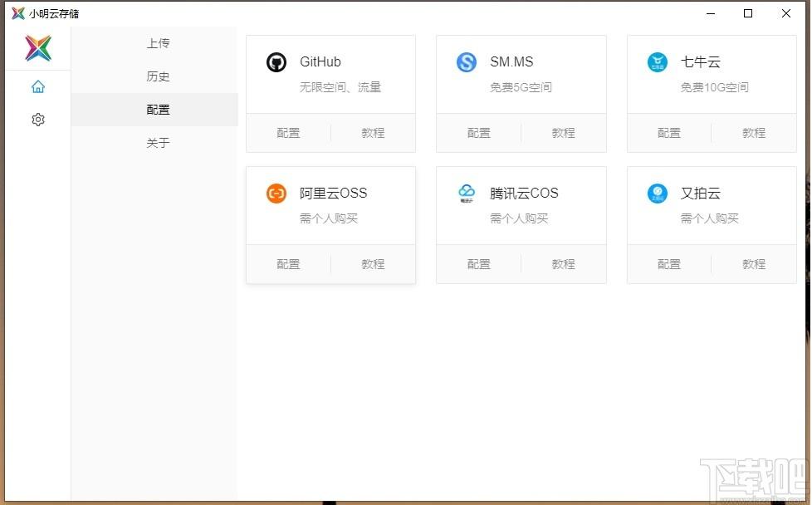Open 教程 for 阿里云OSS card

click(373, 264)
